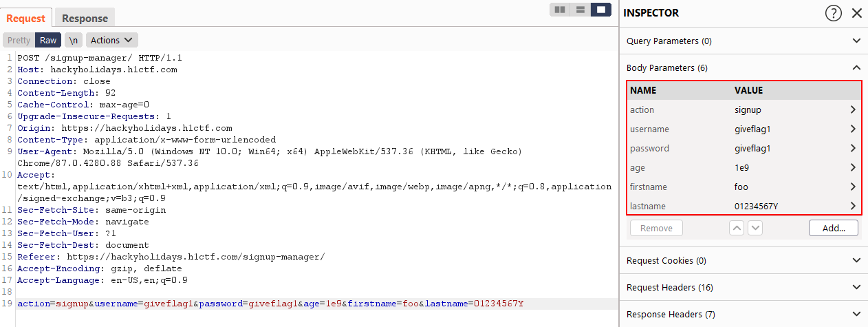Switch to the Response tab
This screenshot has height=327, width=868.
coord(85,19)
